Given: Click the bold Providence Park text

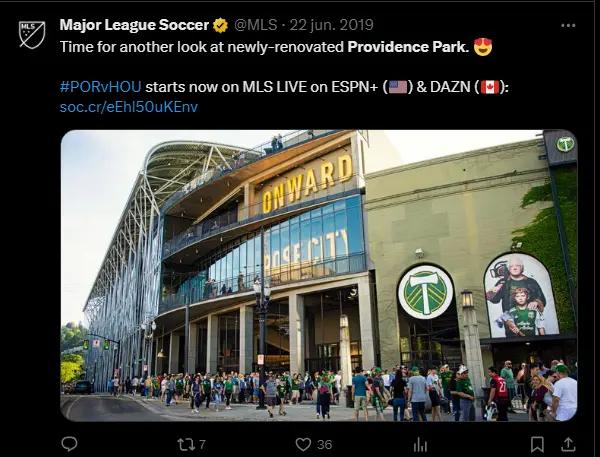Looking at the screenshot, I should click(x=408, y=47).
